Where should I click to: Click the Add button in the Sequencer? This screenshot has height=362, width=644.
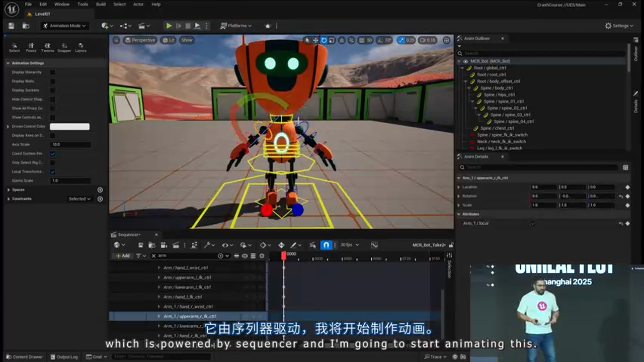click(x=123, y=255)
